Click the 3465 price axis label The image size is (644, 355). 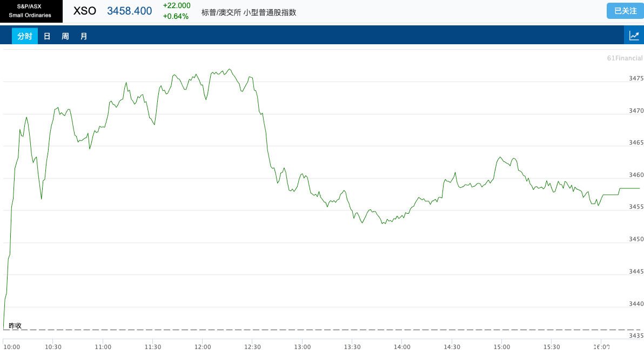pyautogui.click(x=636, y=142)
